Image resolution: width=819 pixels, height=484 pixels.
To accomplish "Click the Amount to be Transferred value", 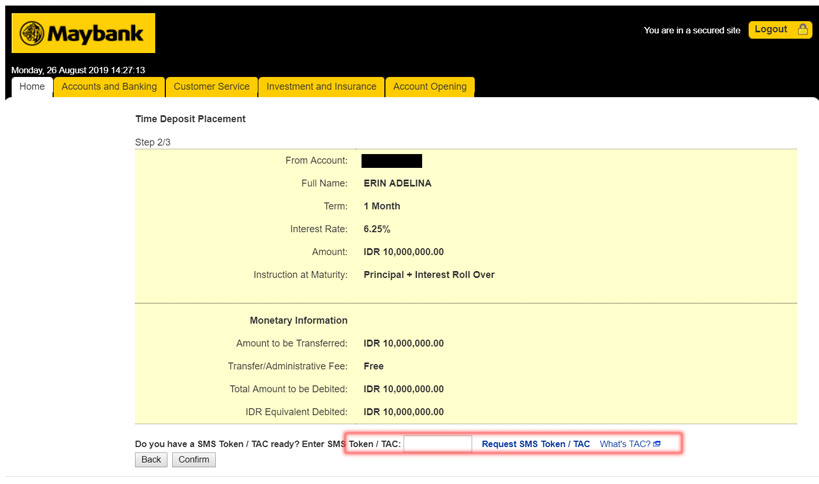I will (x=404, y=344).
